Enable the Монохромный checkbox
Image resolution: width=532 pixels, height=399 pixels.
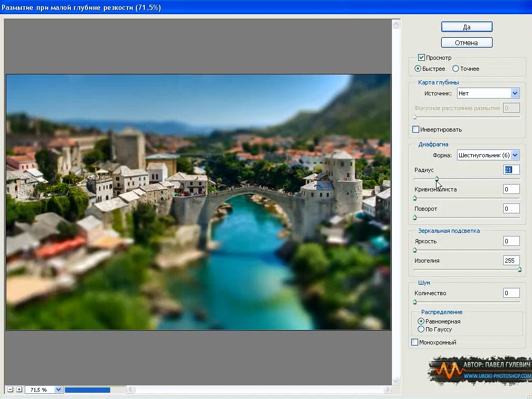(x=414, y=342)
